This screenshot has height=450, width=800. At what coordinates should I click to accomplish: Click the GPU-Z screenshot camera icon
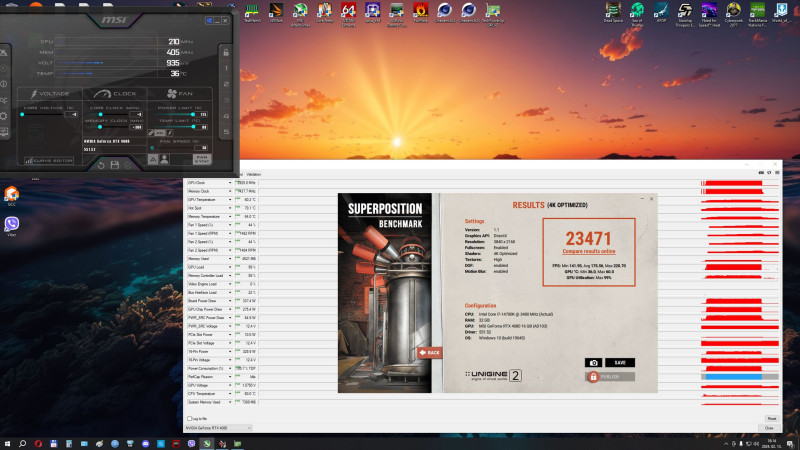[761, 173]
